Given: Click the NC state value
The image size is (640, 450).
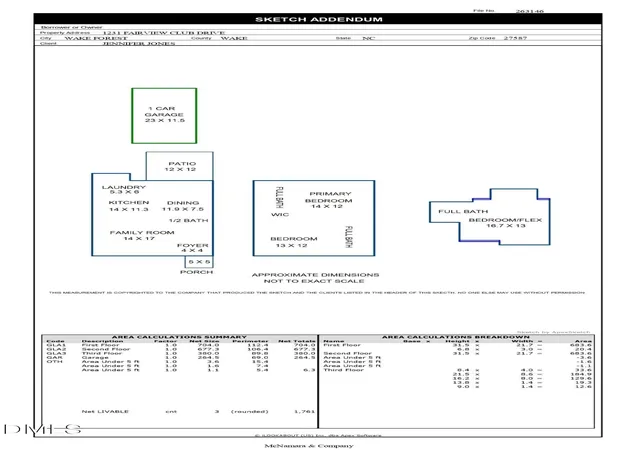Looking at the screenshot, I should pyautogui.click(x=369, y=38).
